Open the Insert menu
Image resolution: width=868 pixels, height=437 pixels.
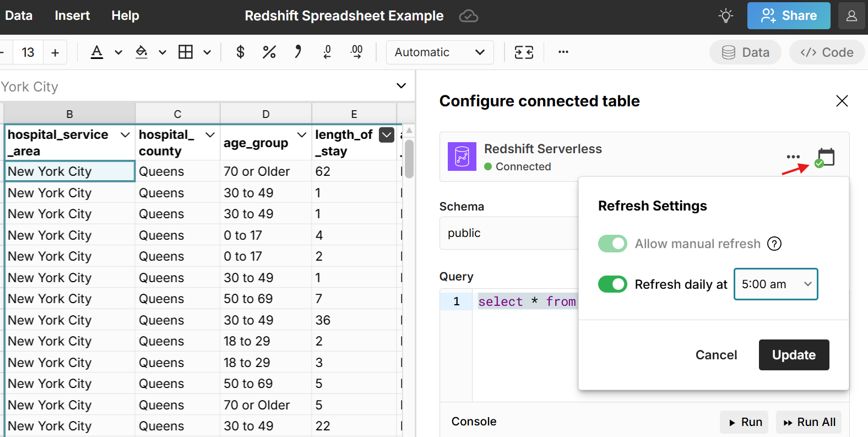point(72,15)
